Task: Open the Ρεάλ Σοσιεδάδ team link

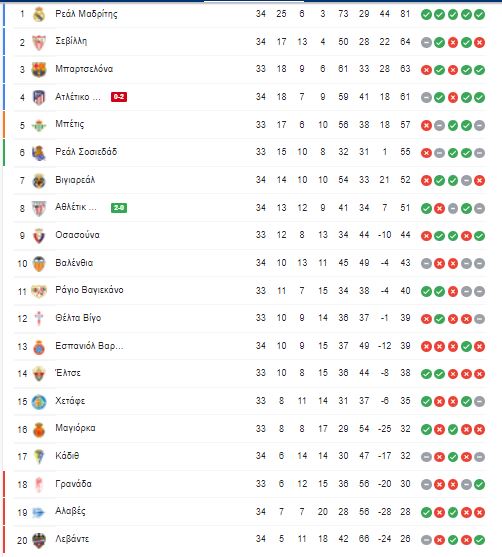Action: point(86,152)
